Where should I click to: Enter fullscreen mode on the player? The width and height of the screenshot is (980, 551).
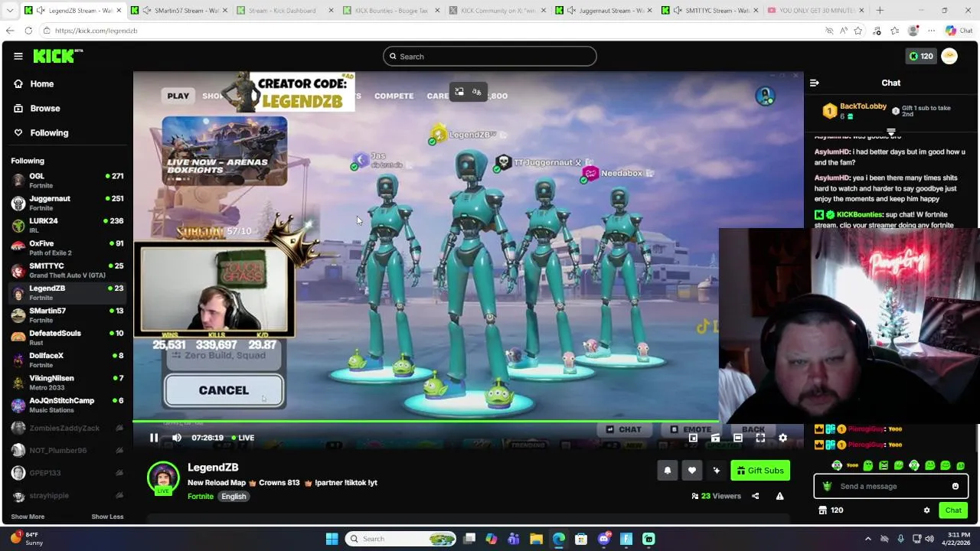[760, 438]
